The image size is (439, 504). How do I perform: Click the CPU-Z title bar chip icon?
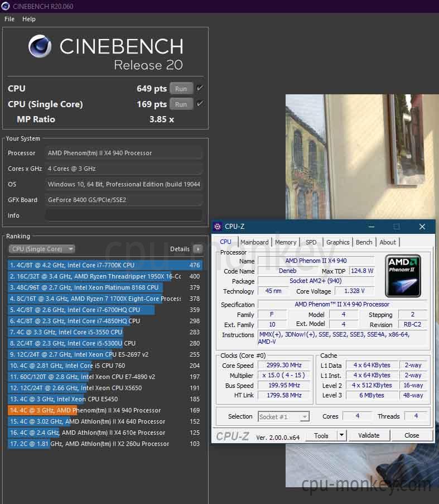218,227
